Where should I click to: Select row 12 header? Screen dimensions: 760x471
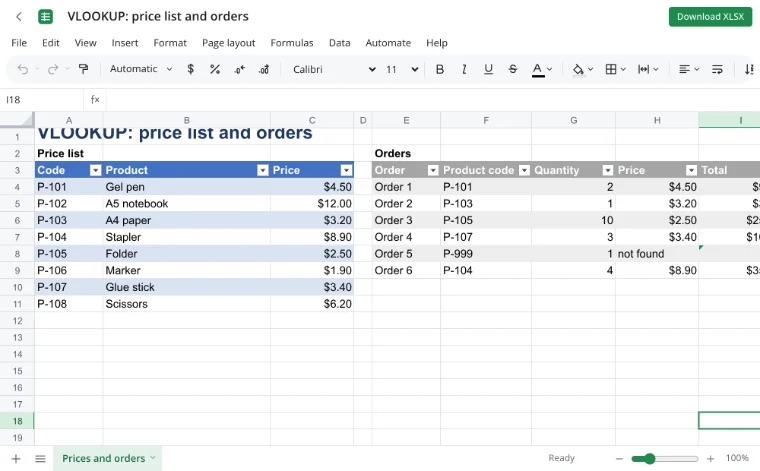coord(17,321)
